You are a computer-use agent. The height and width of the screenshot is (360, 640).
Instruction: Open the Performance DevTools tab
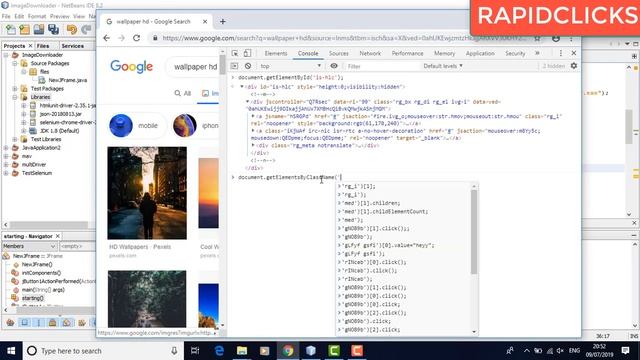(407, 53)
